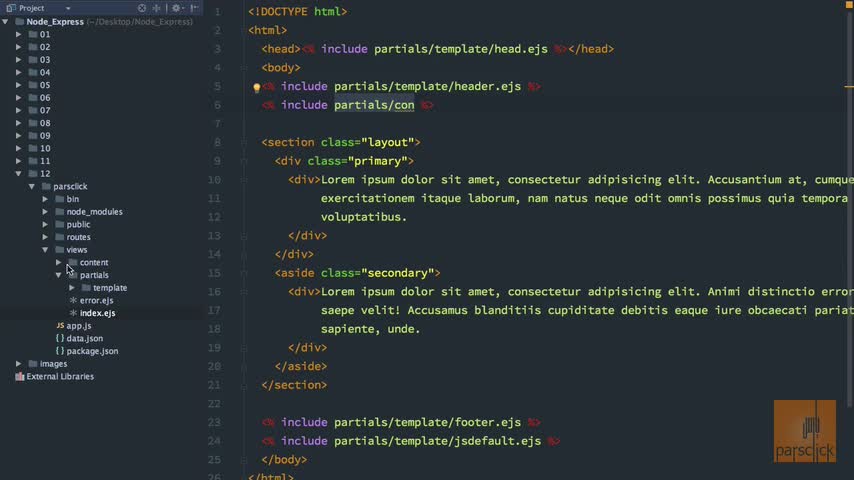Click the folder icon beside node_modules
The height and width of the screenshot is (480, 854).
click(x=59, y=211)
